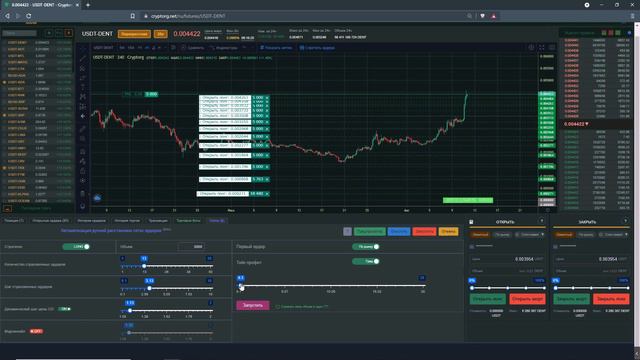Image resolution: width=640 pixels, height=360 pixels.
Task: Click the red Открыть шорт button
Action: click(527, 299)
